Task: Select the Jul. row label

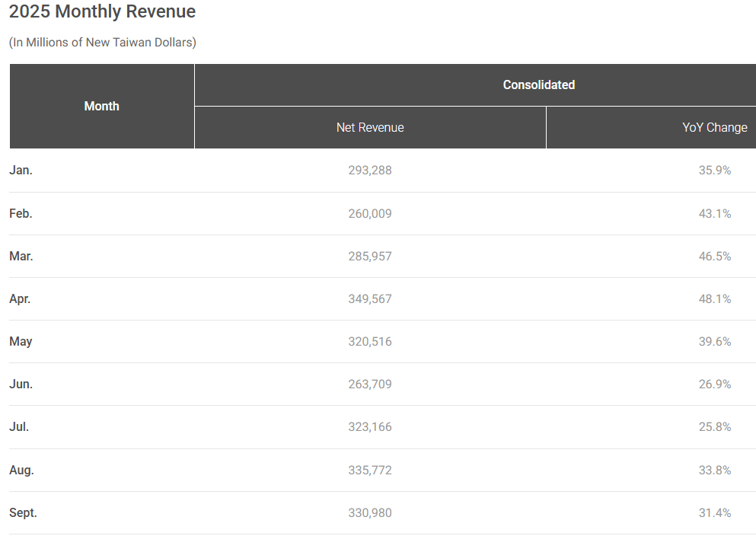Action: [x=19, y=427]
